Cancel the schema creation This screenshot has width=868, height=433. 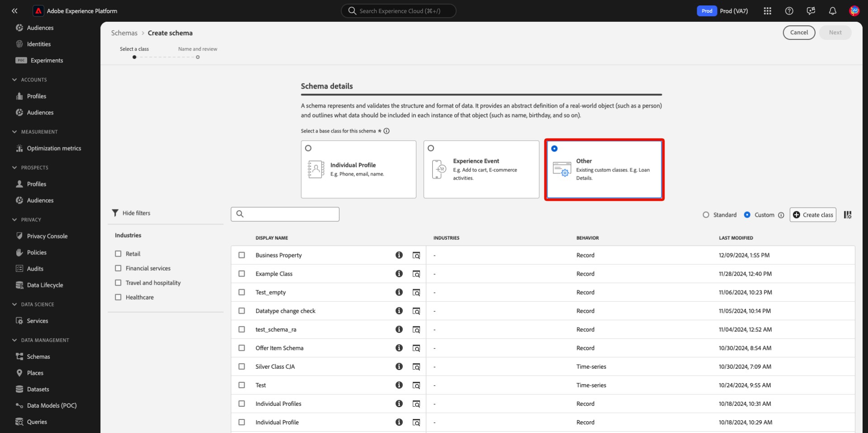pyautogui.click(x=799, y=33)
